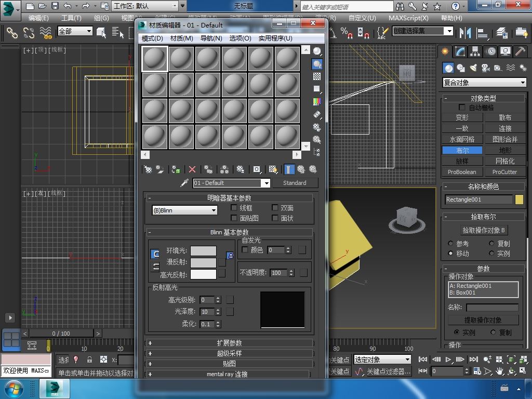Open the (B)Blinn shader dropdown
The image size is (532, 399).
pyautogui.click(x=185, y=210)
